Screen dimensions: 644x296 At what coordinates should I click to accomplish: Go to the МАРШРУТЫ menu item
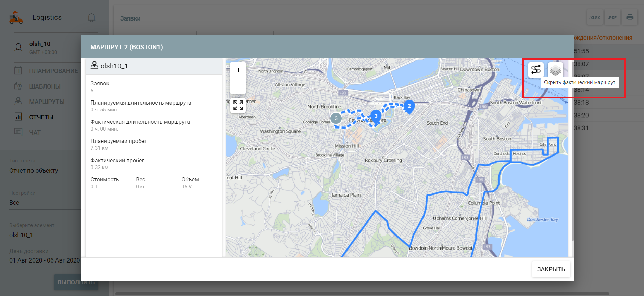(x=47, y=102)
